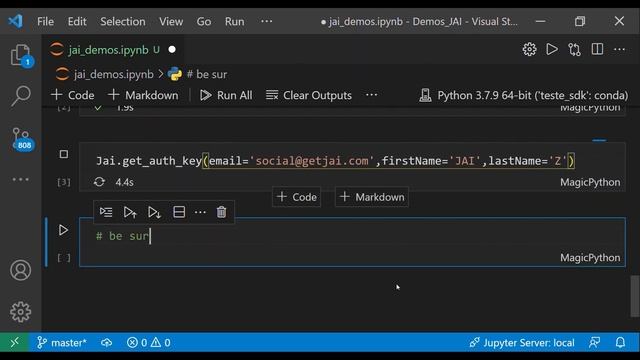The image size is (640, 360).
Task: Click the notebook vertical scrollbar thumb
Action: (635, 296)
